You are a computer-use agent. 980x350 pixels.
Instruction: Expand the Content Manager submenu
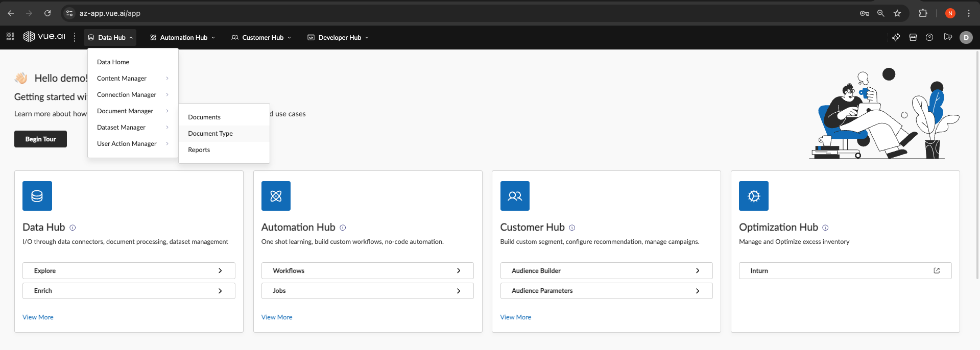pos(132,79)
